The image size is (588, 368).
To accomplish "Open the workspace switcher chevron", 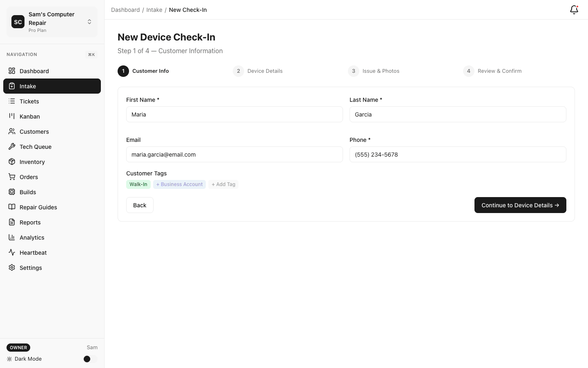I will (89, 21).
